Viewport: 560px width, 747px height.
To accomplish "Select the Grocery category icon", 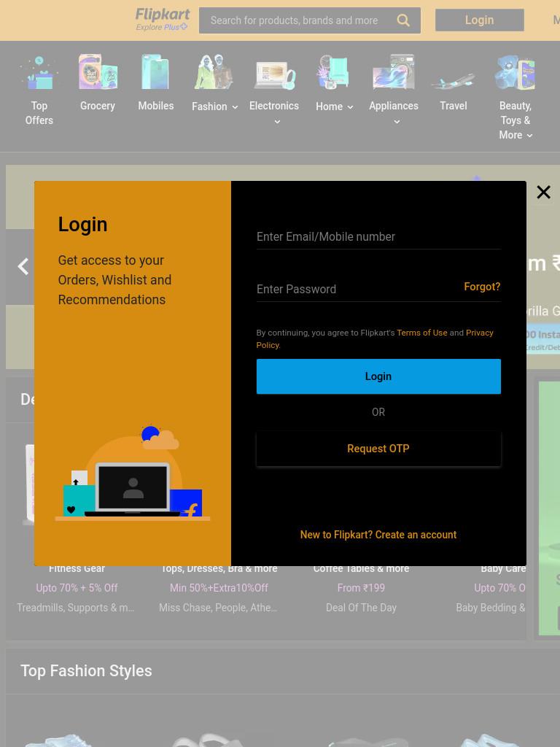I will (x=98, y=71).
